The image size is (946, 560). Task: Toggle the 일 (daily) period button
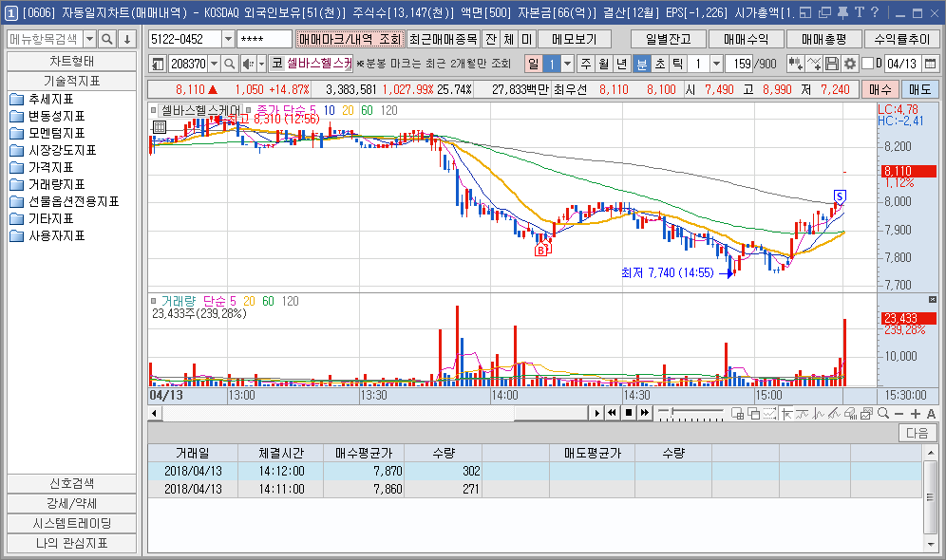(534, 64)
